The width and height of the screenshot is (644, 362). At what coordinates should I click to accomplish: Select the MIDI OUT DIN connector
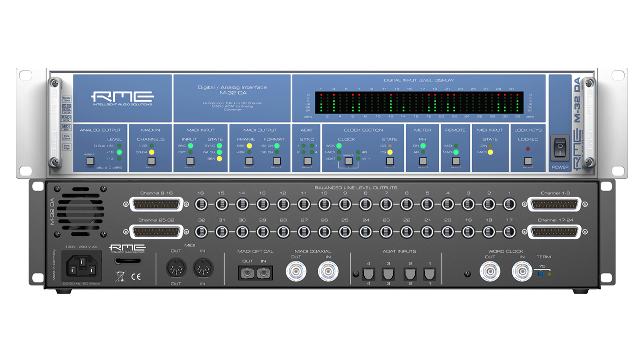[176, 268]
